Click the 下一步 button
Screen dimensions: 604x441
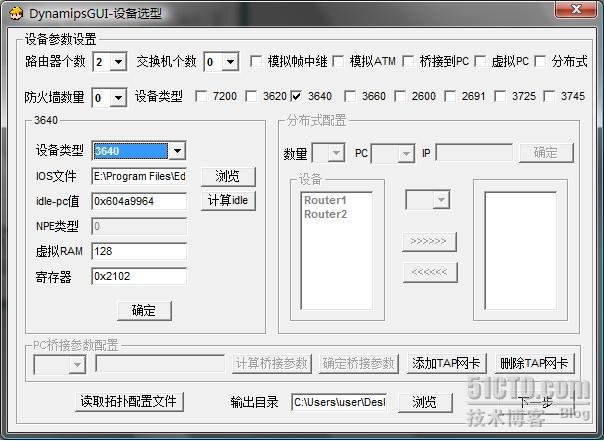pyautogui.click(x=537, y=402)
